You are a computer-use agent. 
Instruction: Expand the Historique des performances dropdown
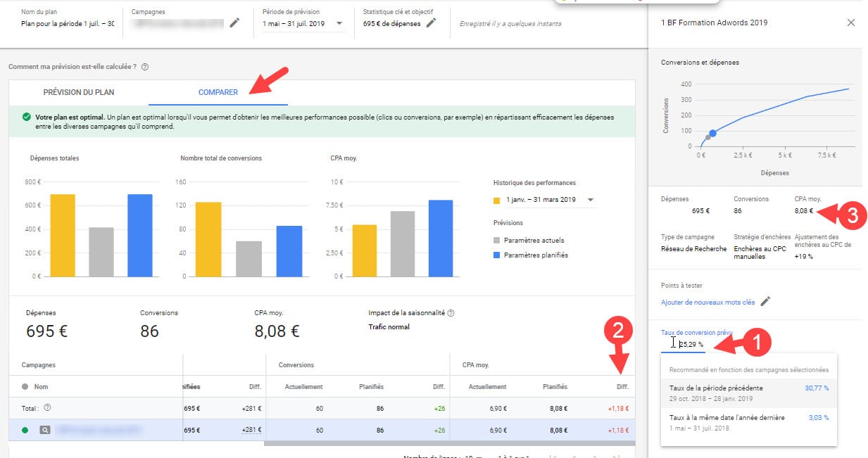tap(590, 198)
